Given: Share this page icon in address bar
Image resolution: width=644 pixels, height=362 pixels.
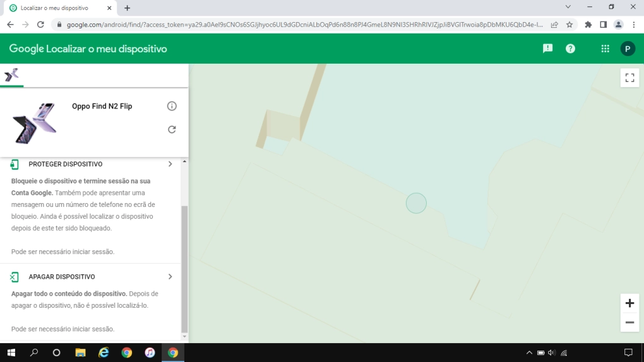Looking at the screenshot, I should pos(554,25).
